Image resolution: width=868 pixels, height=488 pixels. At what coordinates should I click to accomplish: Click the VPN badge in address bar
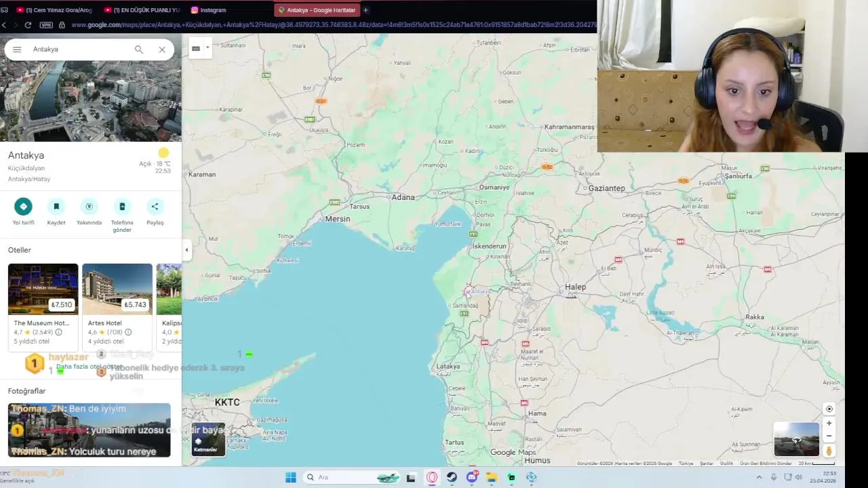(x=45, y=25)
